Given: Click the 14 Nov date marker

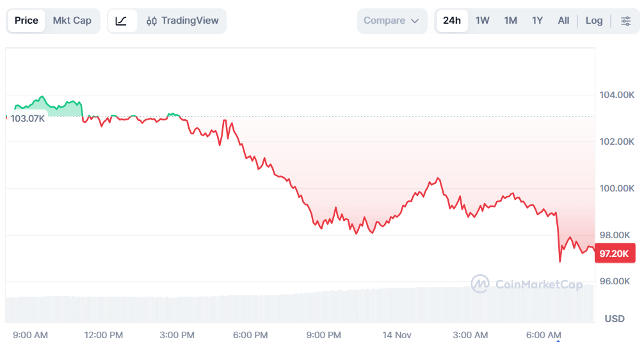Looking at the screenshot, I should (x=397, y=335).
